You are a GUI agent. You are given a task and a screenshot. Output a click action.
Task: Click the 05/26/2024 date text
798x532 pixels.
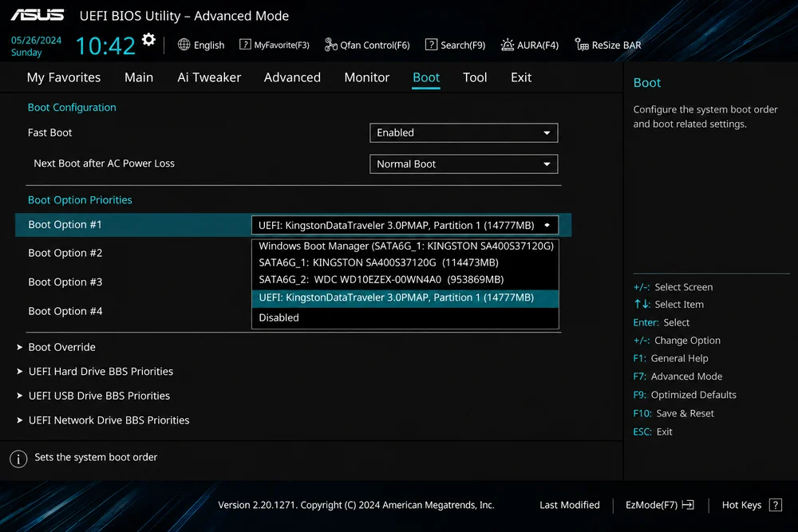pos(36,40)
